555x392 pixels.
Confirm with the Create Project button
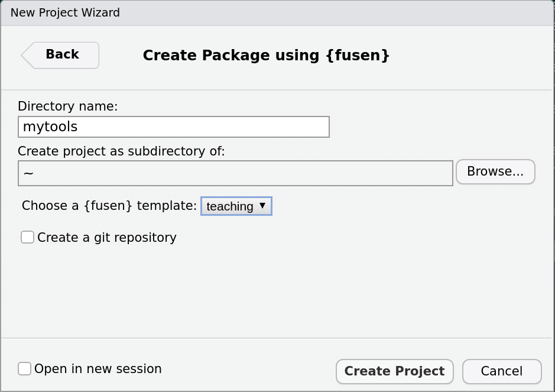click(395, 371)
